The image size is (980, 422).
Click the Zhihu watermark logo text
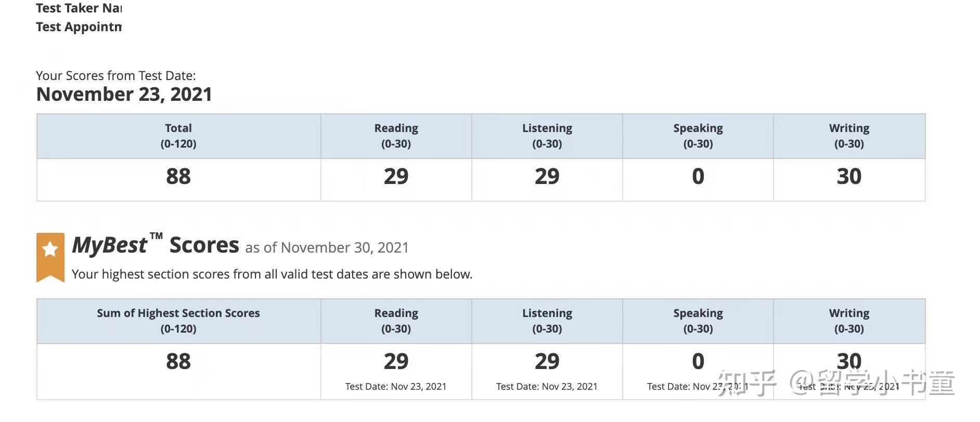746,384
